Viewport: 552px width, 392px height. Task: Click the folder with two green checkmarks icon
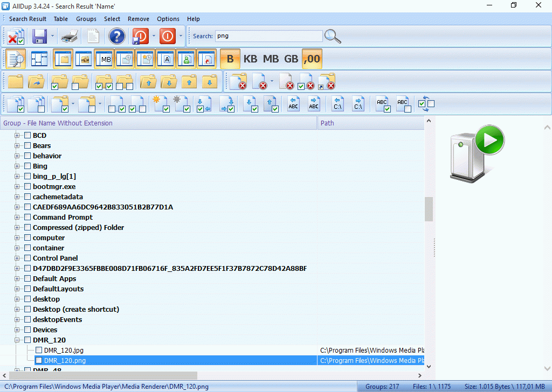(x=104, y=81)
